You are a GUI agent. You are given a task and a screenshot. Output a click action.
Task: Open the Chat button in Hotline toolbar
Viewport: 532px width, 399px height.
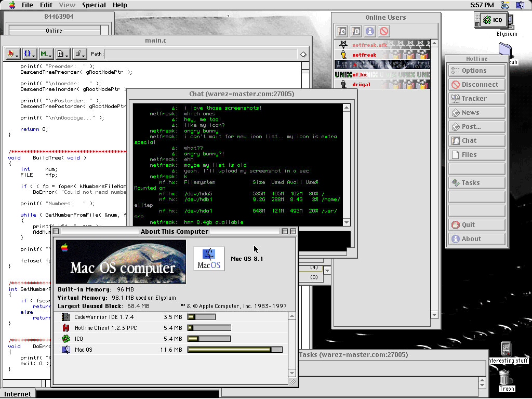(x=477, y=140)
